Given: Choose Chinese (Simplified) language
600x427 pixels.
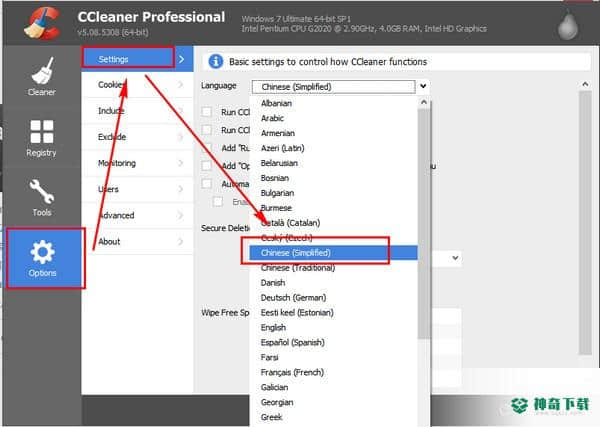Looking at the screenshot, I should click(x=333, y=253).
